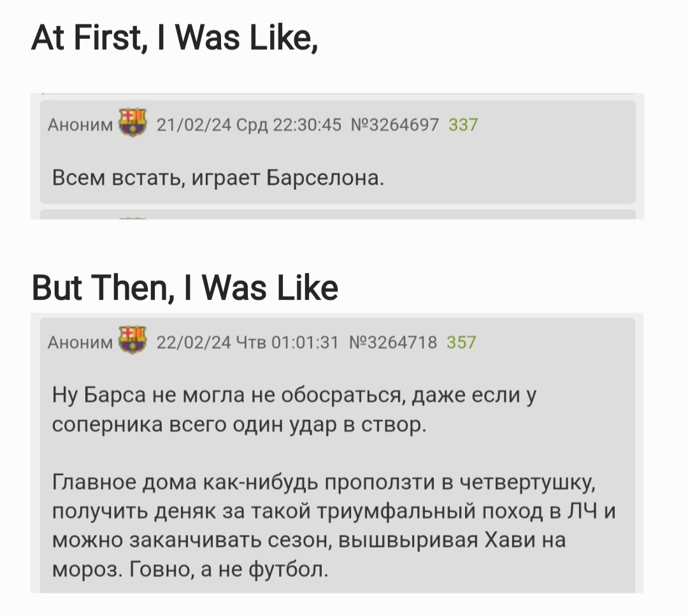Click the 21/02/24 Срд 22:30:45 timestamp

click(249, 125)
